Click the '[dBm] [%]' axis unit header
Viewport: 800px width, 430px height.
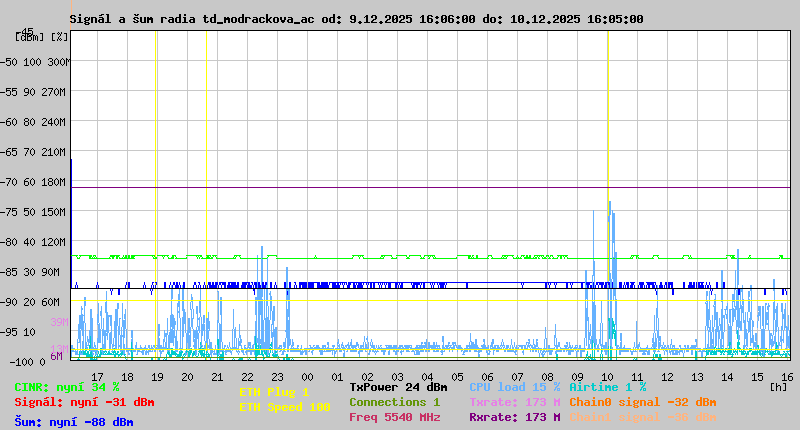(42, 37)
